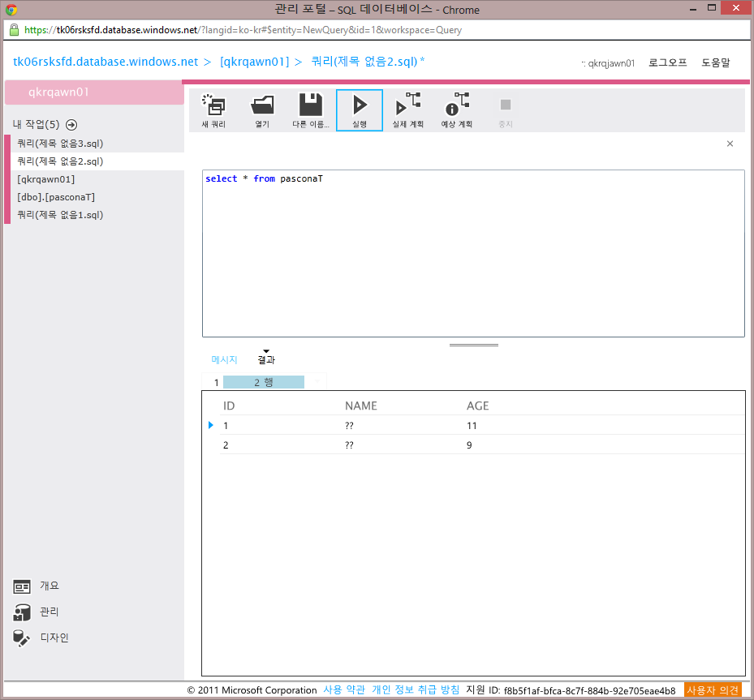754x700 pixels.
Task: Select ID cell with value 2
Action: [226, 444]
